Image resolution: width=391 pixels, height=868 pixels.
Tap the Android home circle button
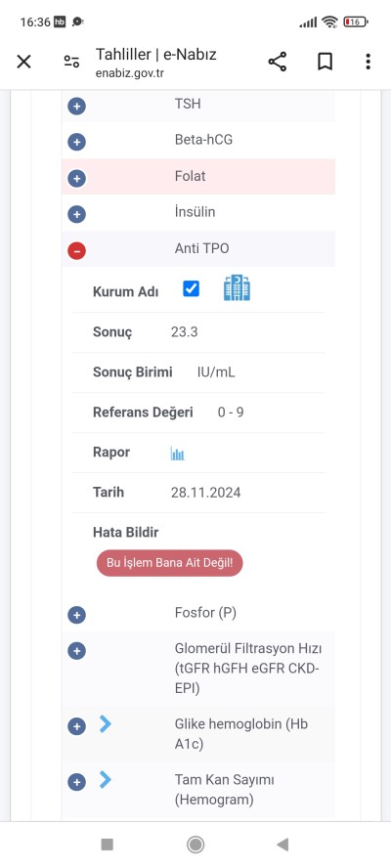195,845
